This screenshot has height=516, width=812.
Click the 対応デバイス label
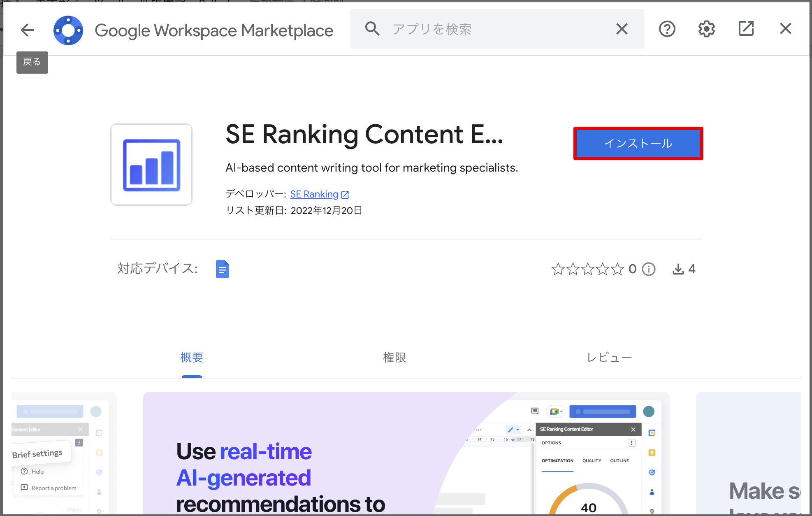(x=158, y=268)
